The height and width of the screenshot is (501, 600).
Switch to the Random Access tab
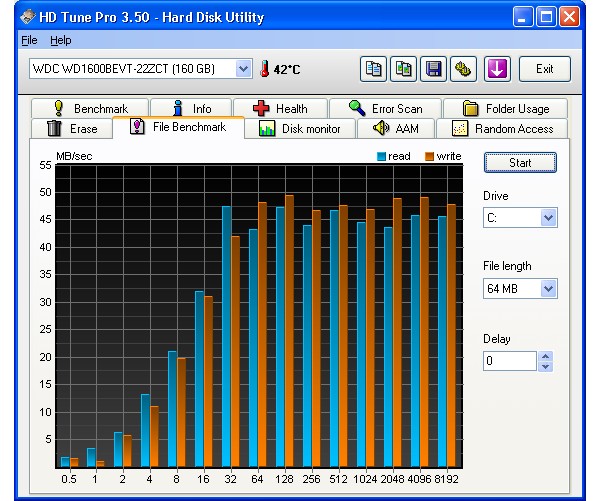502,128
